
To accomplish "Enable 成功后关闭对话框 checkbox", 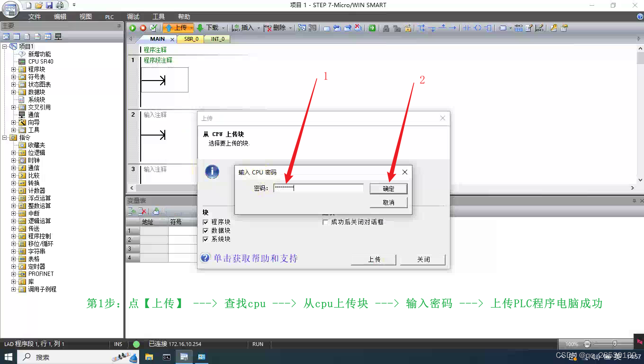I will [x=325, y=222].
